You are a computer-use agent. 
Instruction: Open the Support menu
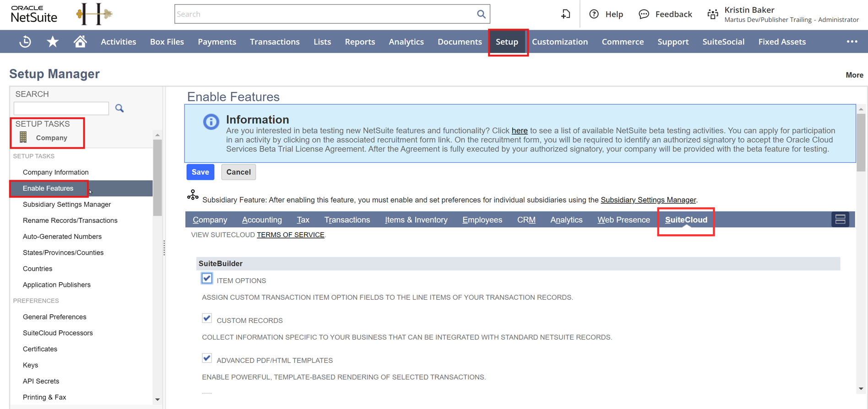coord(673,42)
